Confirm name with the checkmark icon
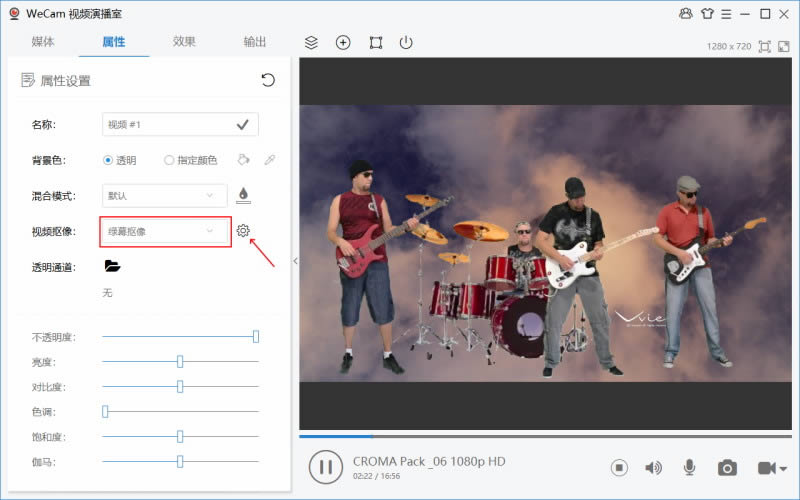Image resolution: width=800 pixels, height=500 pixels. point(243,124)
